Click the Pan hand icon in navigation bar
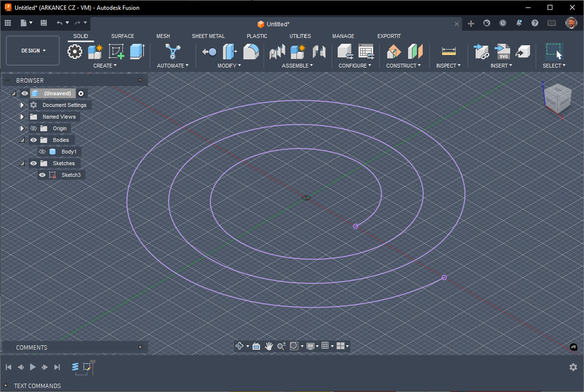The width and height of the screenshot is (584, 392). click(x=268, y=346)
